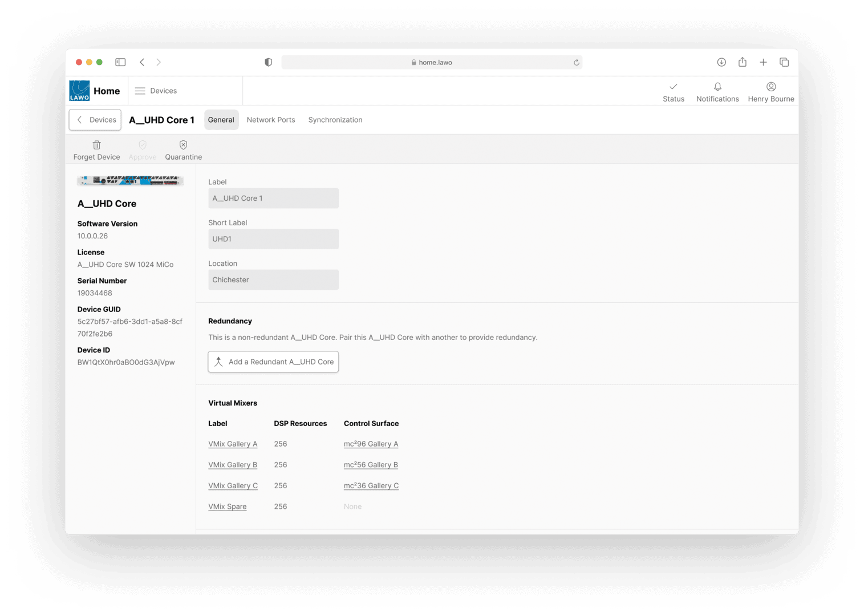Open the mc²96 Gallery A control surface
The width and height of the screenshot is (864, 616).
(x=371, y=444)
